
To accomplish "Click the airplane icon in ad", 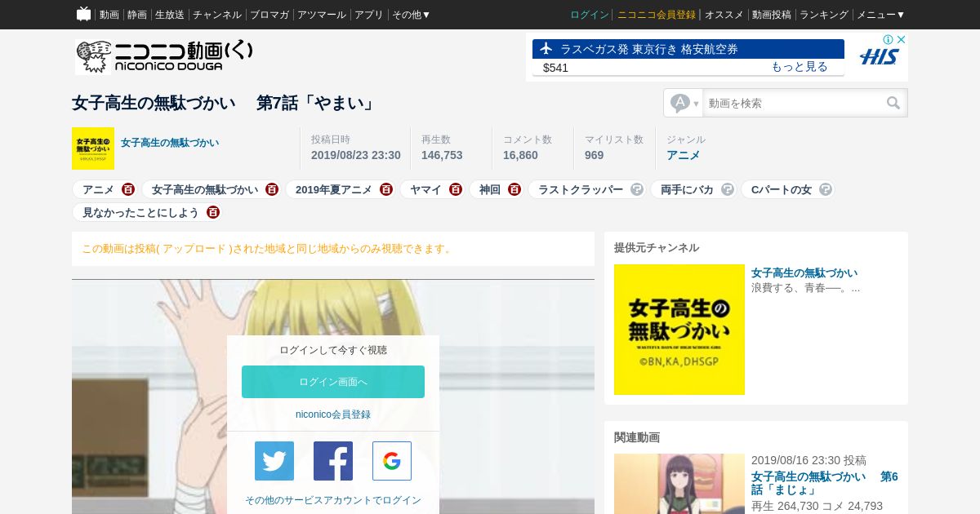I will coord(546,49).
